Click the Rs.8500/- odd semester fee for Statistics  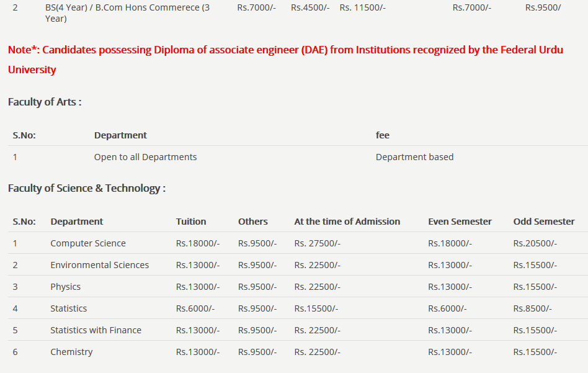532,308
